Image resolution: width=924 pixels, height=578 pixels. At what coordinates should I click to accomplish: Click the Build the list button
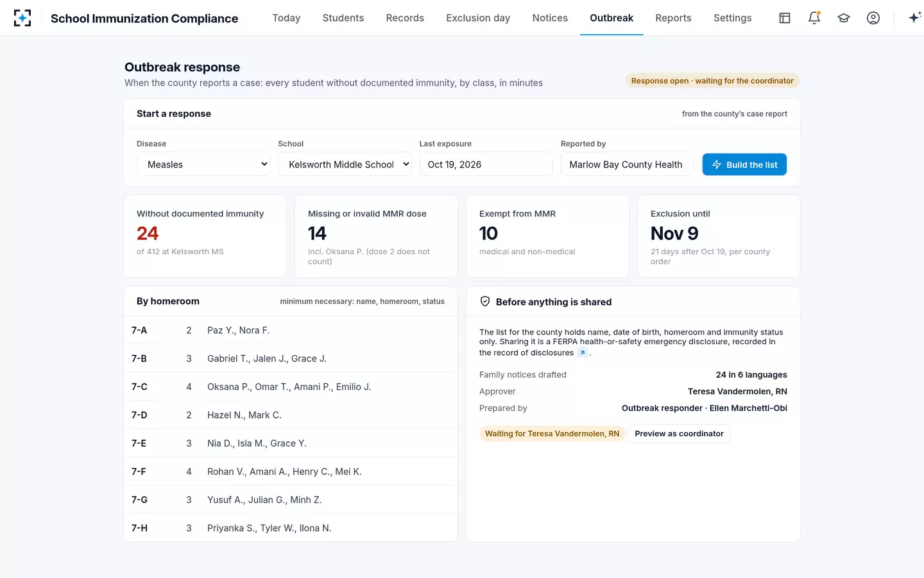[x=744, y=164]
